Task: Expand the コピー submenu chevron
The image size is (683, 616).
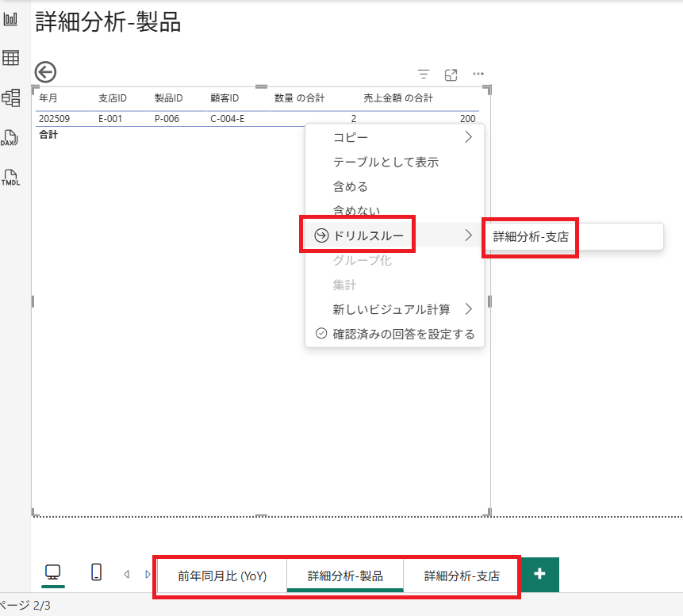Action: pos(467,136)
